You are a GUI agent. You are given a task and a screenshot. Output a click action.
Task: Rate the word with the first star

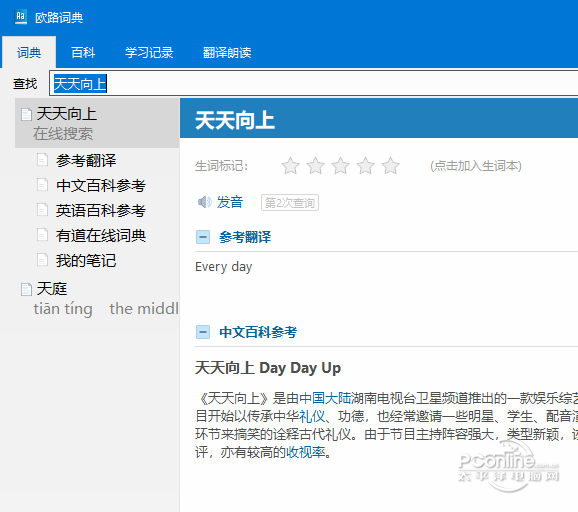point(290,166)
